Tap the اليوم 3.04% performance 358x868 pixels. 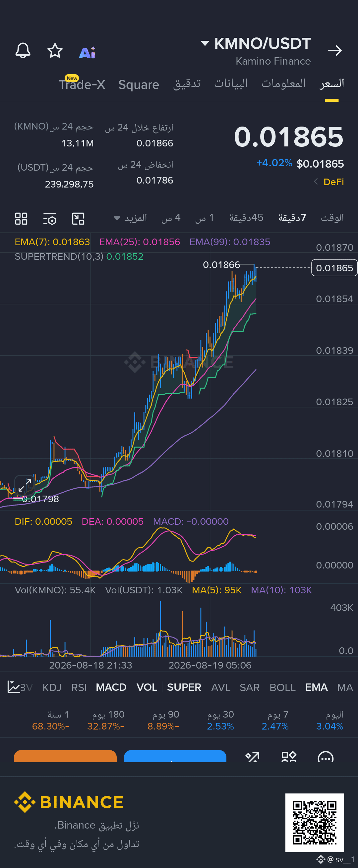pyautogui.click(x=330, y=720)
